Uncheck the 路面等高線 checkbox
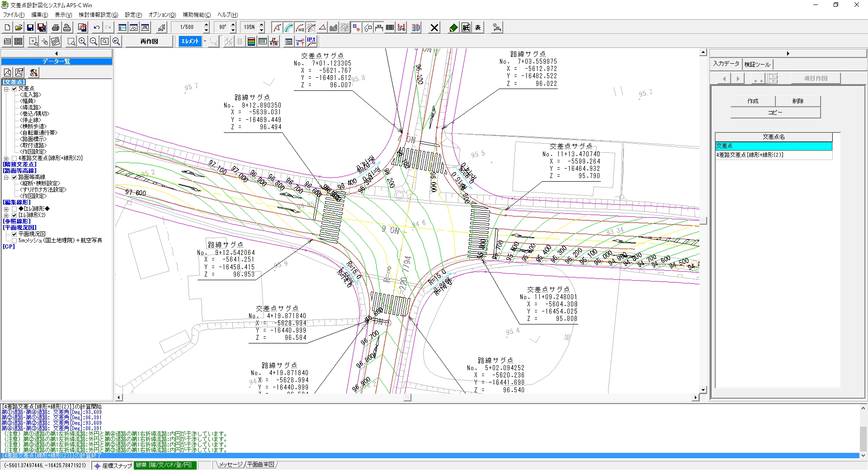This screenshot has height=470, width=868. point(14,177)
